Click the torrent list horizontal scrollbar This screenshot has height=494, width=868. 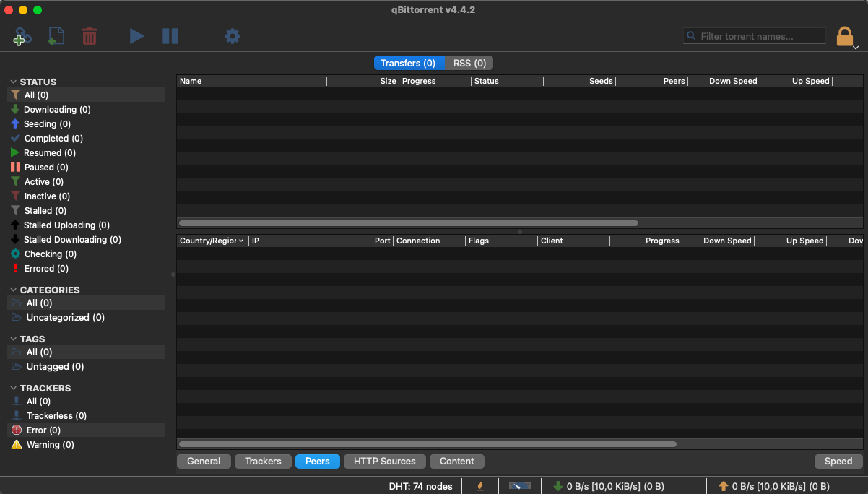[409, 223]
